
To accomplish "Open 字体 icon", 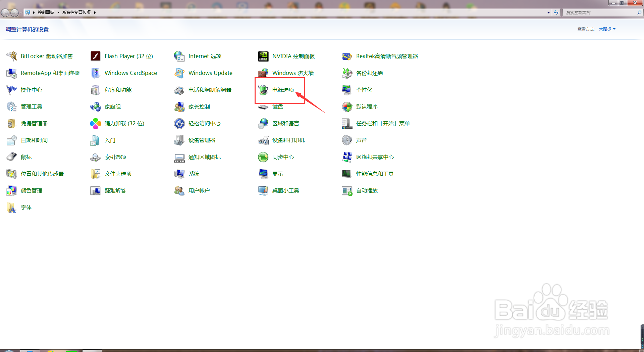I will point(12,207).
